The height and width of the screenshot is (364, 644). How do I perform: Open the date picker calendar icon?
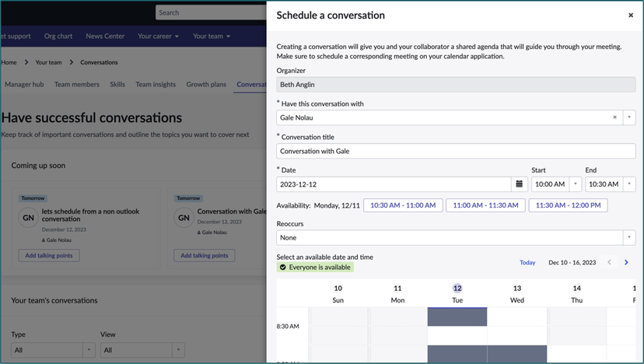[x=519, y=184]
